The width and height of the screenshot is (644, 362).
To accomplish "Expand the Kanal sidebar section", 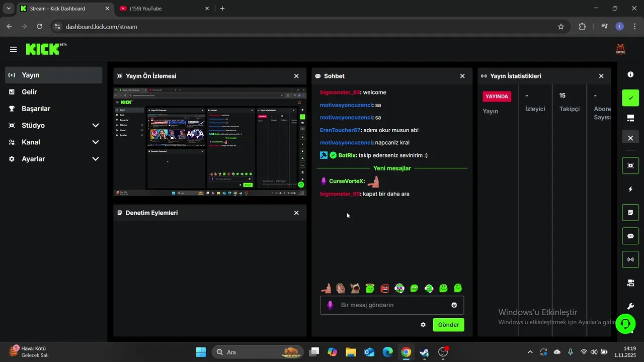I will point(54,142).
